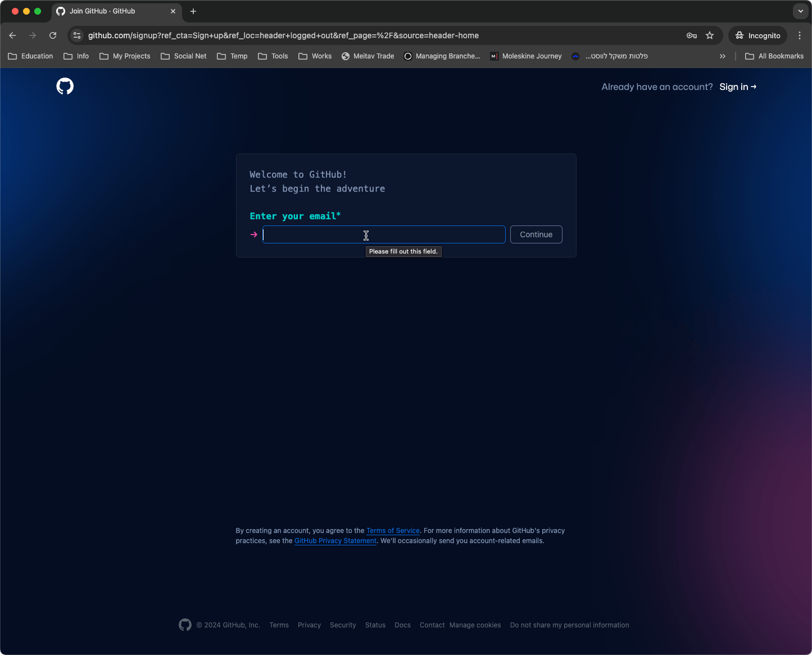This screenshot has height=655, width=812.
Task: Click the GitHub logo in page header
Action: point(65,86)
